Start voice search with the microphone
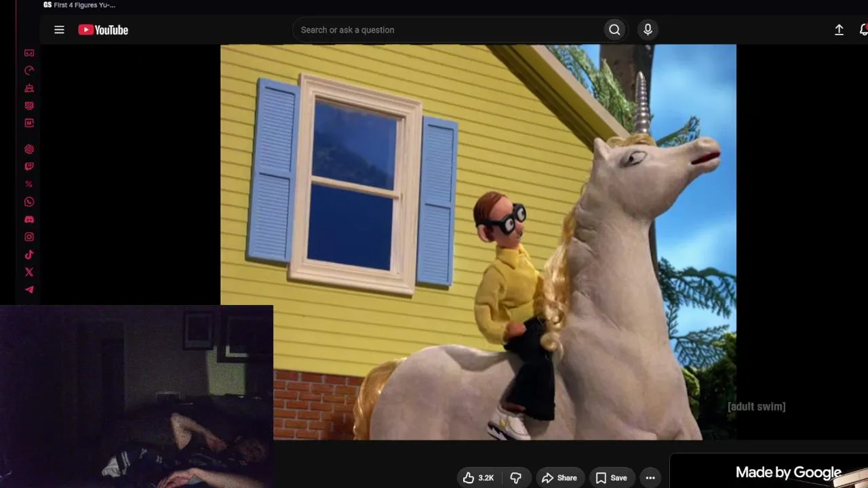 (x=648, y=30)
